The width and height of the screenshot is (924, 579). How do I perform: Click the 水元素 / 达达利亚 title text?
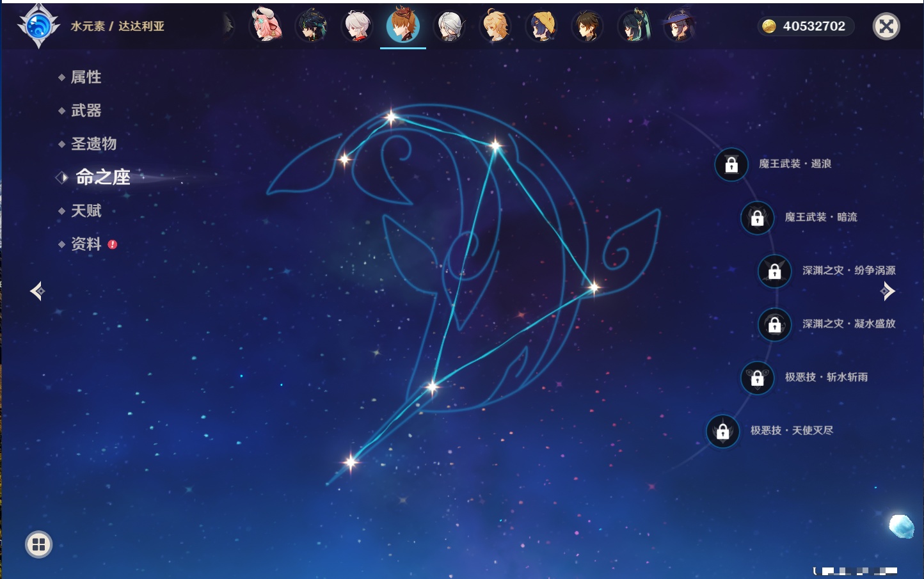pos(118,26)
